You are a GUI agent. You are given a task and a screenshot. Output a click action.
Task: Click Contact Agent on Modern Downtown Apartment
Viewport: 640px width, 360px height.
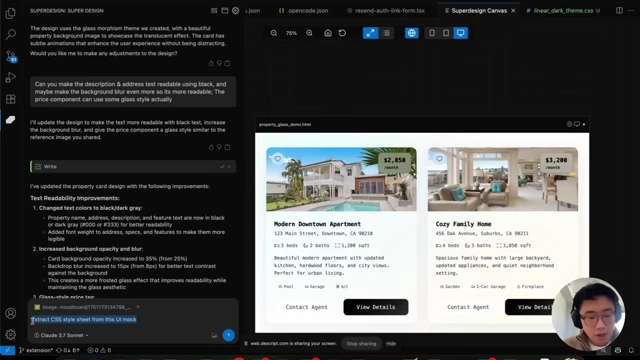tap(307, 307)
